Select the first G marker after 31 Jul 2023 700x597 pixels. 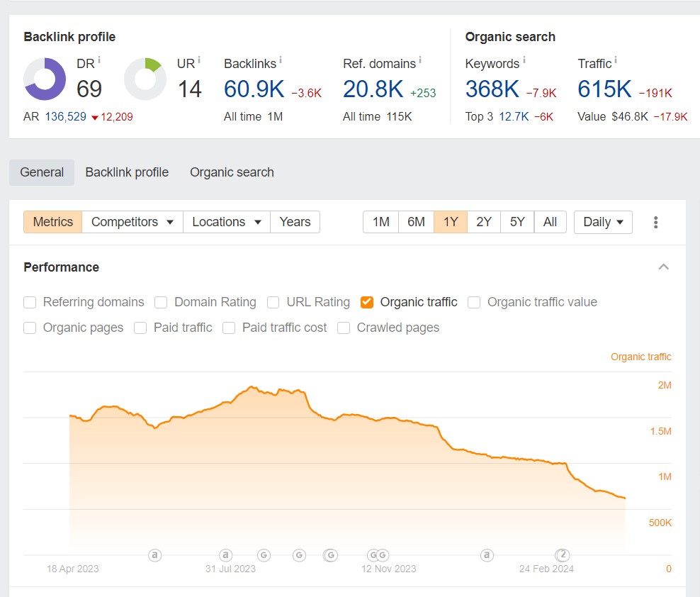coord(264,555)
